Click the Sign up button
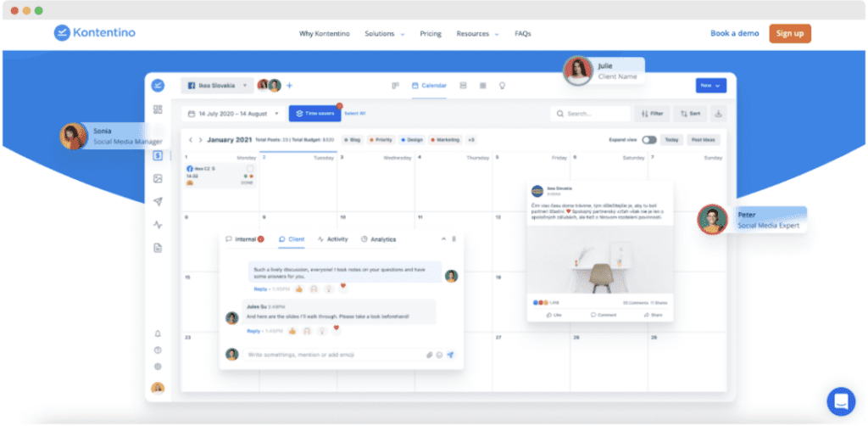This screenshot has height=426, width=868. (x=790, y=33)
